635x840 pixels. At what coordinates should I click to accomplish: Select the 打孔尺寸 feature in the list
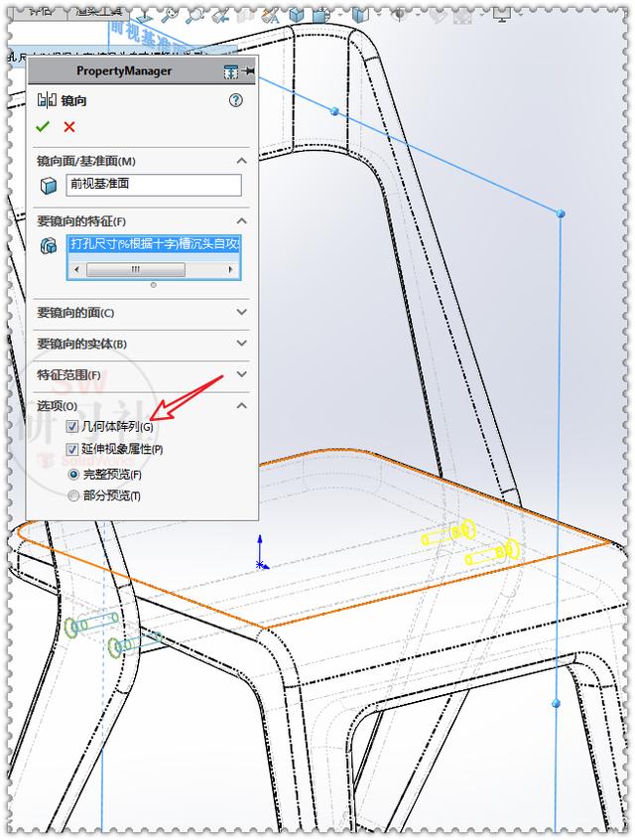click(154, 244)
